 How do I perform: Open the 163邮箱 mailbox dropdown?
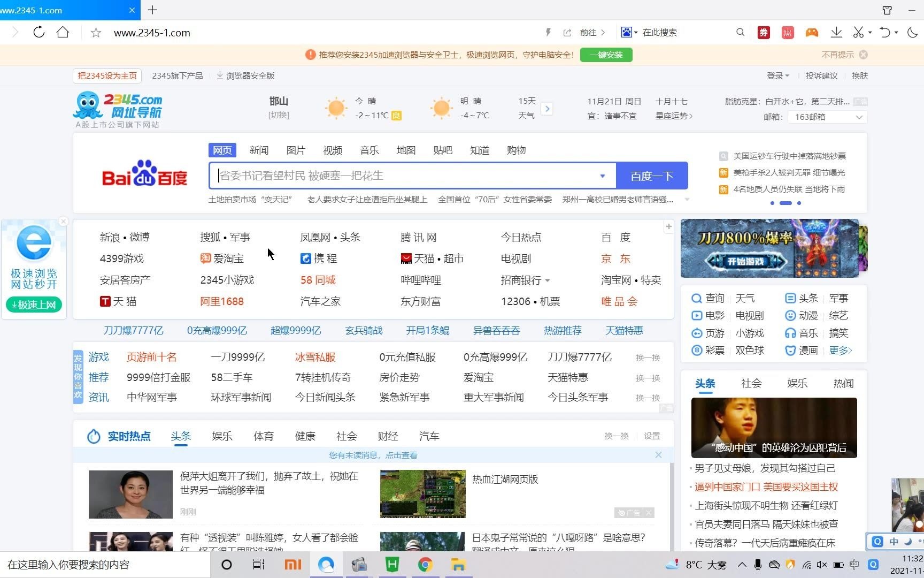pyautogui.click(x=827, y=117)
